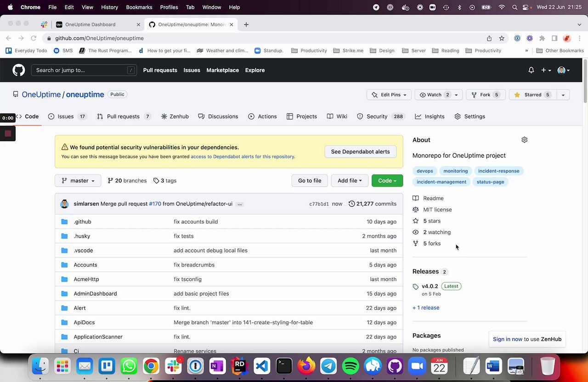This screenshot has height=382, width=588.
Task: Open WhatsApp from the dock
Action: coord(129,366)
